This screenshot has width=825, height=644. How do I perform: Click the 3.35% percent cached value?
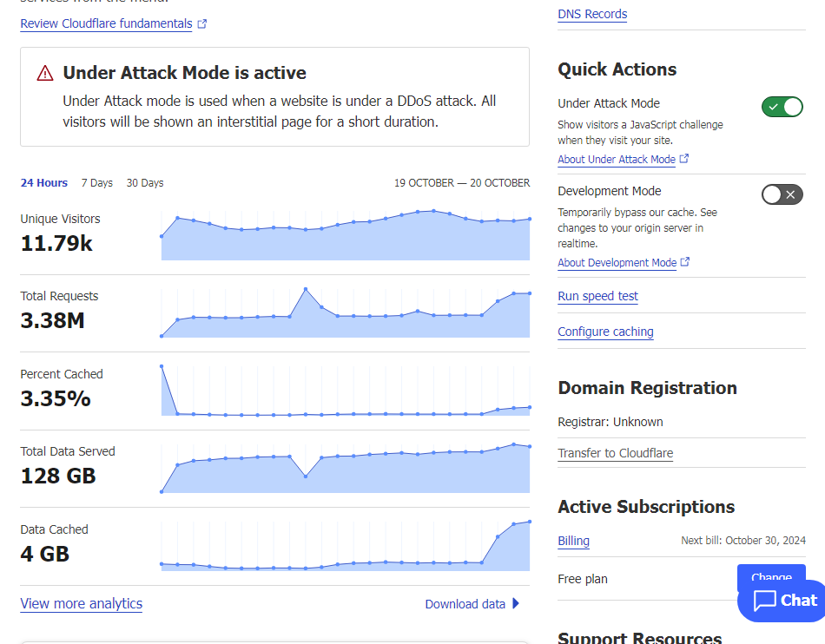coord(56,398)
